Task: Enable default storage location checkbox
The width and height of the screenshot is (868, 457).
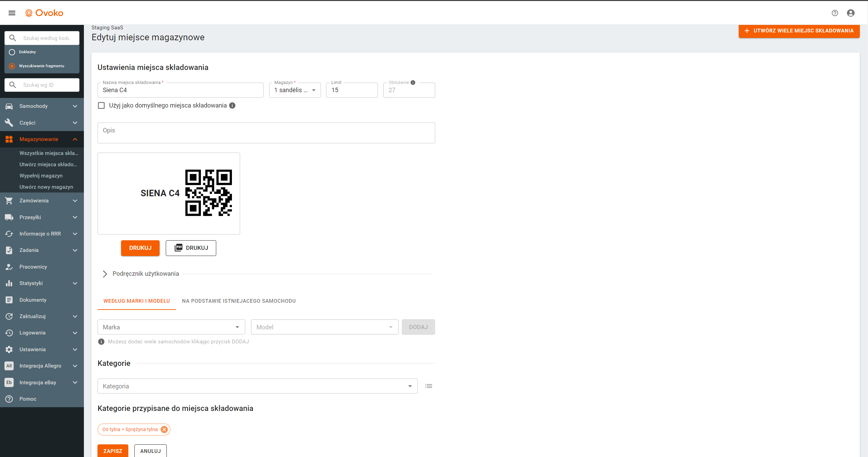Action: [x=101, y=105]
